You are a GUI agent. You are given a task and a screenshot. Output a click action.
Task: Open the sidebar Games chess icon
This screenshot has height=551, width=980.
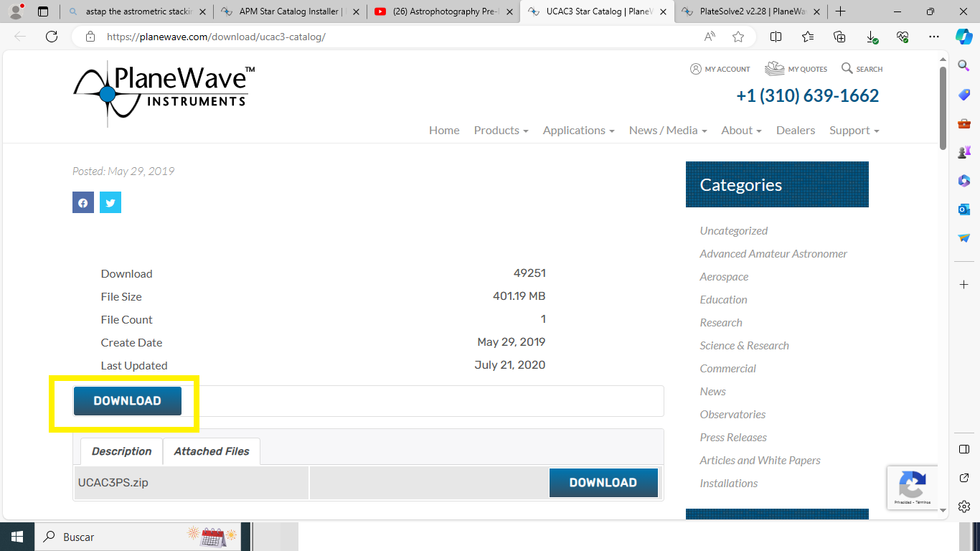[x=964, y=152]
